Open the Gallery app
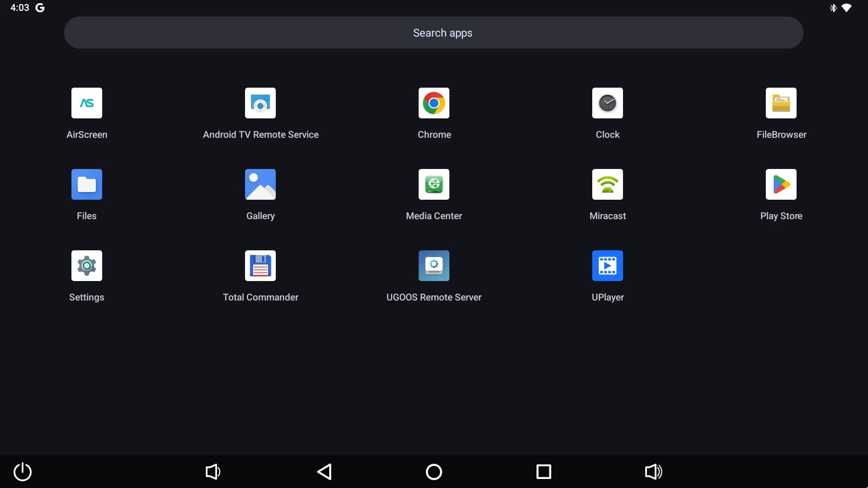This screenshot has height=488, width=868. 260,184
